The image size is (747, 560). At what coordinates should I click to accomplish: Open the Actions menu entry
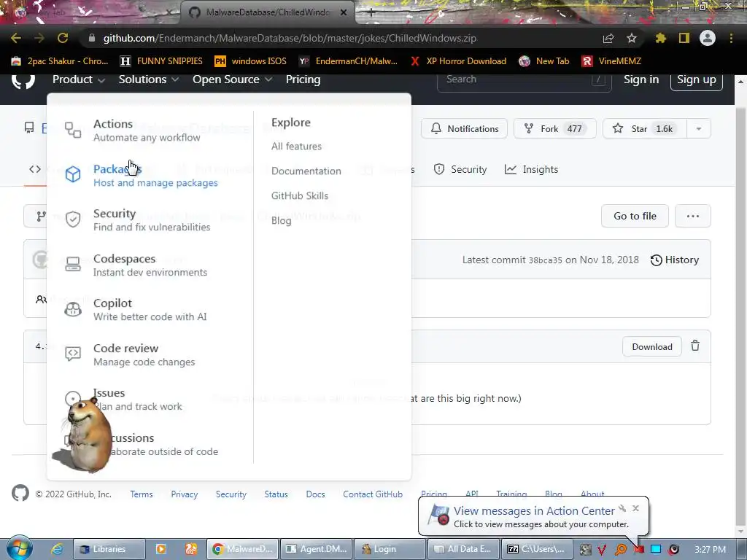pyautogui.click(x=146, y=131)
